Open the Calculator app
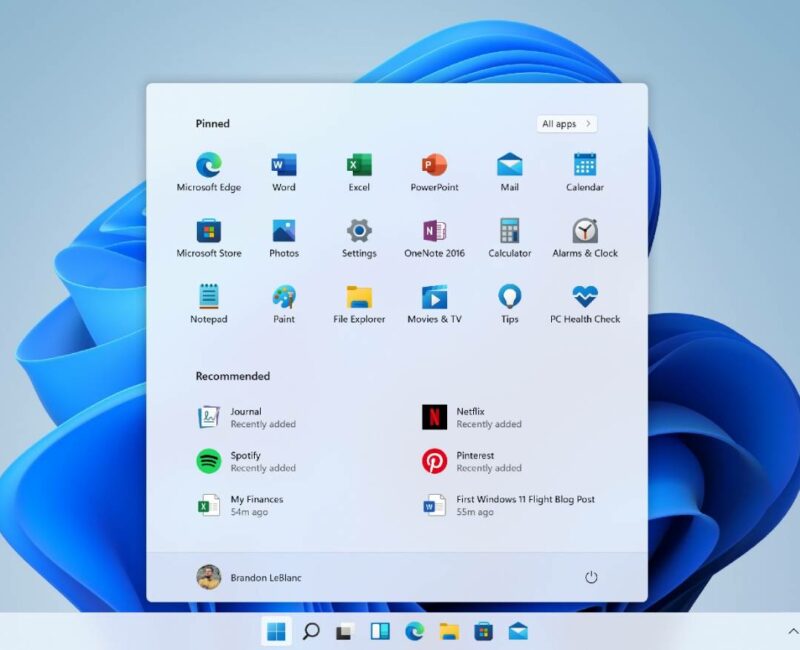800x650 pixels. click(x=510, y=238)
